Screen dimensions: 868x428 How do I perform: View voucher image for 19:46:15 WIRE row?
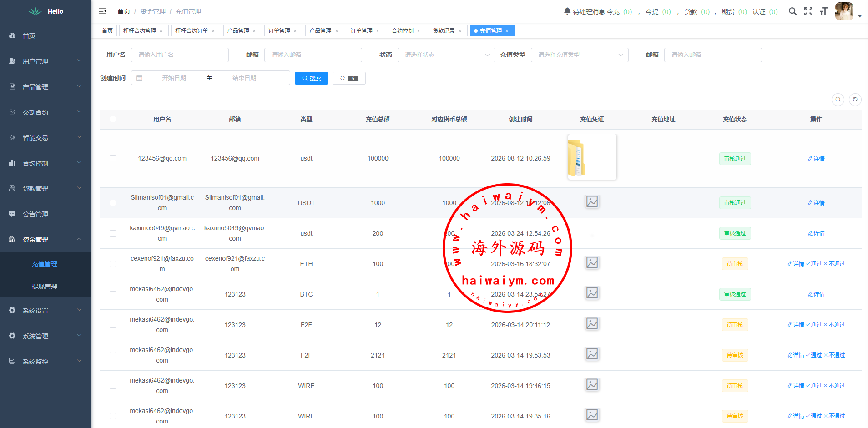point(592,384)
